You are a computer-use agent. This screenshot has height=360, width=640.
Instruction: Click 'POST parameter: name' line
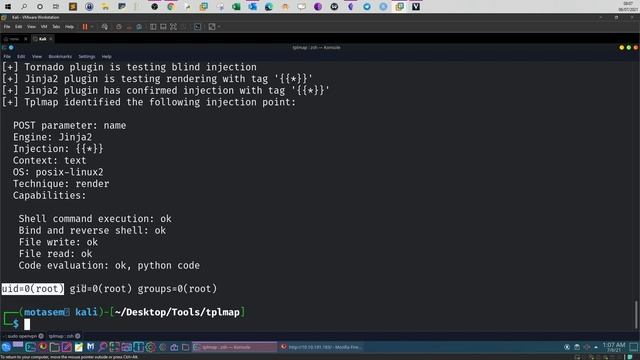click(x=69, y=125)
